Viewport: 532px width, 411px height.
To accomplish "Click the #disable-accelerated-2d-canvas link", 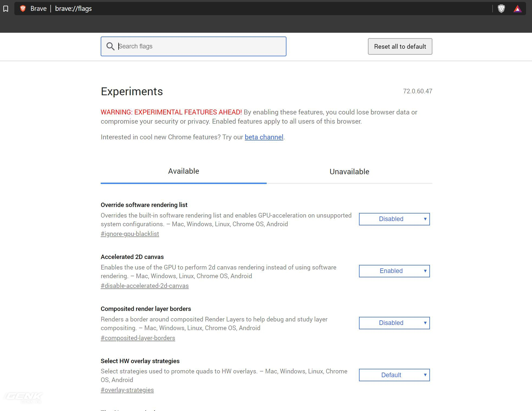I will click(145, 286).
